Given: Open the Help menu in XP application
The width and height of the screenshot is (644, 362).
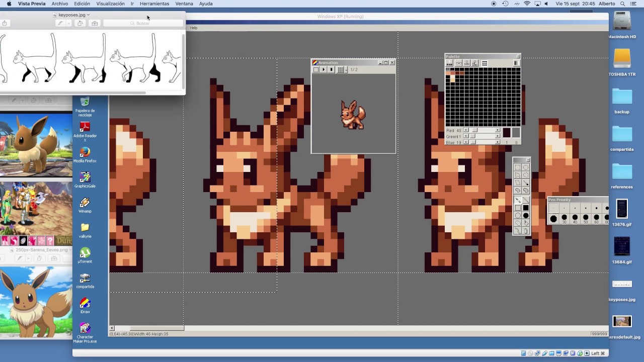Looking at the screenshot, I should click(x=194, y=28).
